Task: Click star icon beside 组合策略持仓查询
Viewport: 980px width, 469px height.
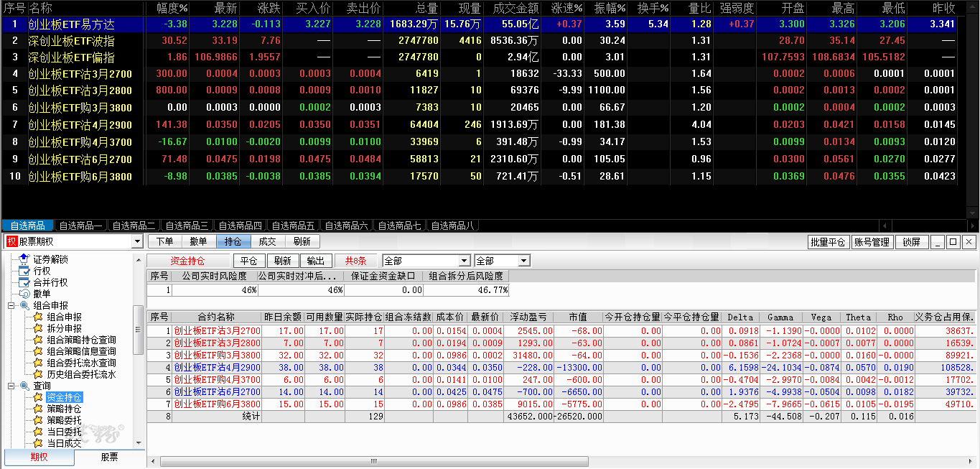Action: point(38,340)
